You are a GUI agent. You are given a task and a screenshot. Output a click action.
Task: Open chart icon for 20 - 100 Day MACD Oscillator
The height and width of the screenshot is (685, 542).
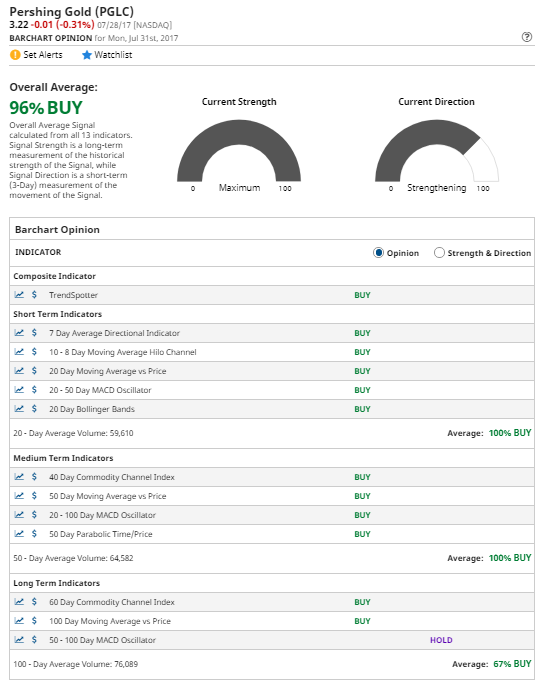19,515
